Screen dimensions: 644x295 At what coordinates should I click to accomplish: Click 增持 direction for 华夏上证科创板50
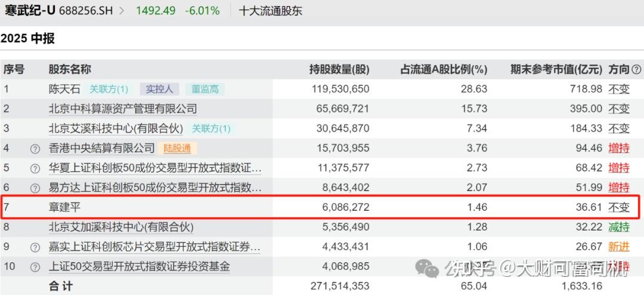tap(619, 168)
